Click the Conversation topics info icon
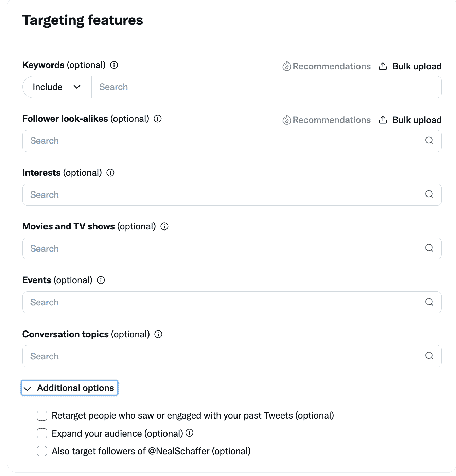Image resolution: width=456 pixels, height=476 pixels. tap(158, 334)
